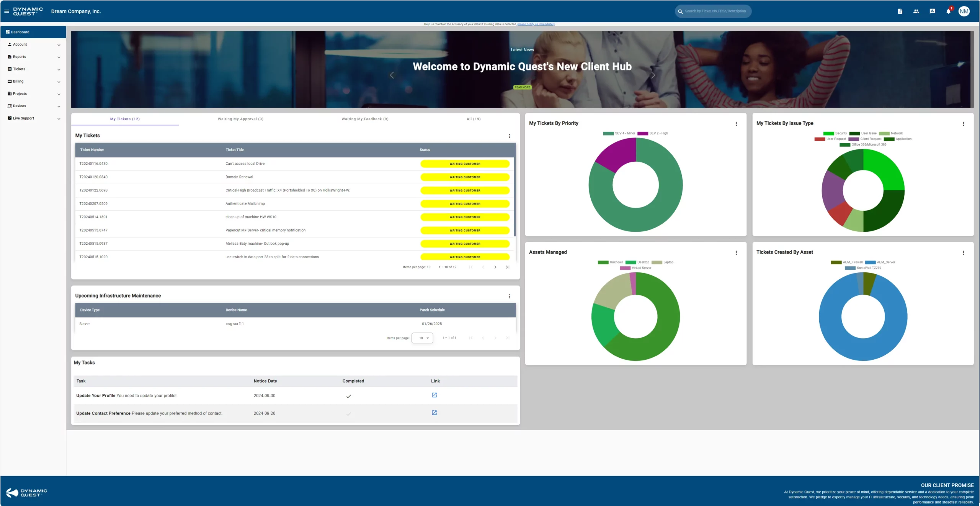Open items per page dropdown in Maintenance table
This screenshot has height=506, width=980.
(422, 338)
